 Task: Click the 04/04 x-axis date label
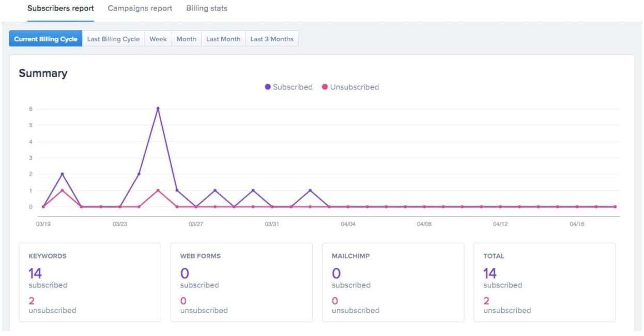348,224
